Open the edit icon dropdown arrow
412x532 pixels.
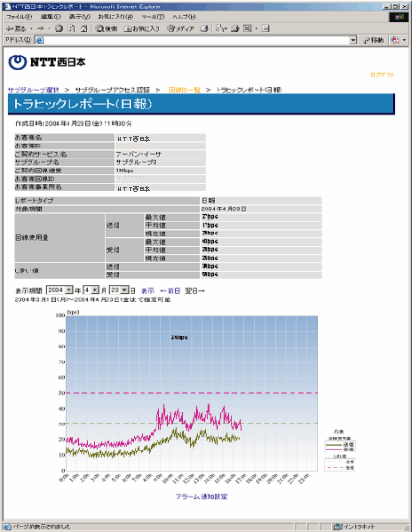click(x=256, y=29)
